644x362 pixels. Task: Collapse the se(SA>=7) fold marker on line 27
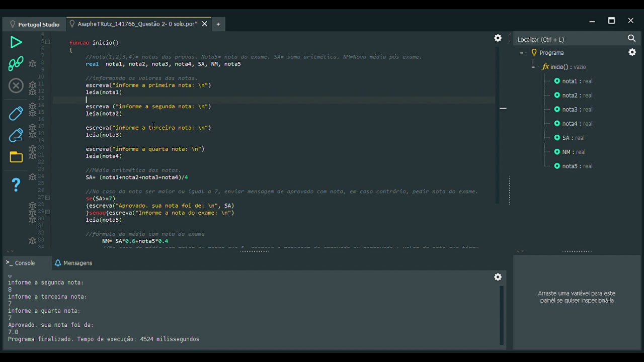pyautogui.click(x=48, y=198)
